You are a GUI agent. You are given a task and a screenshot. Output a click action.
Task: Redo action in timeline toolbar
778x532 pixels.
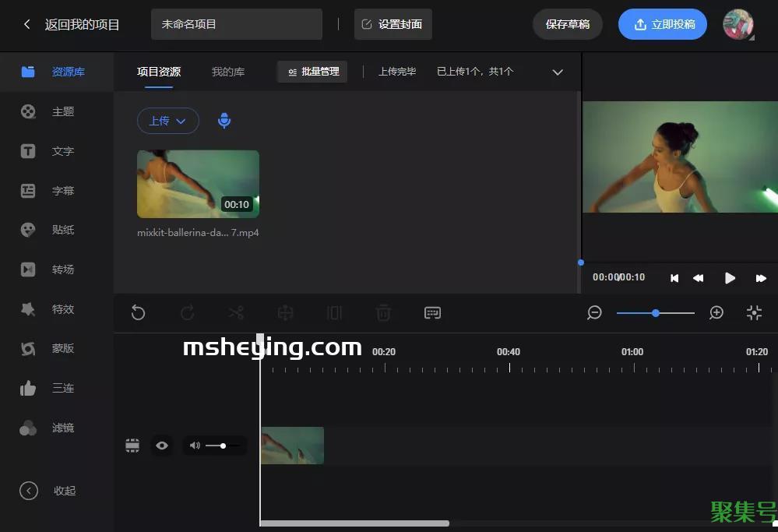187,313
